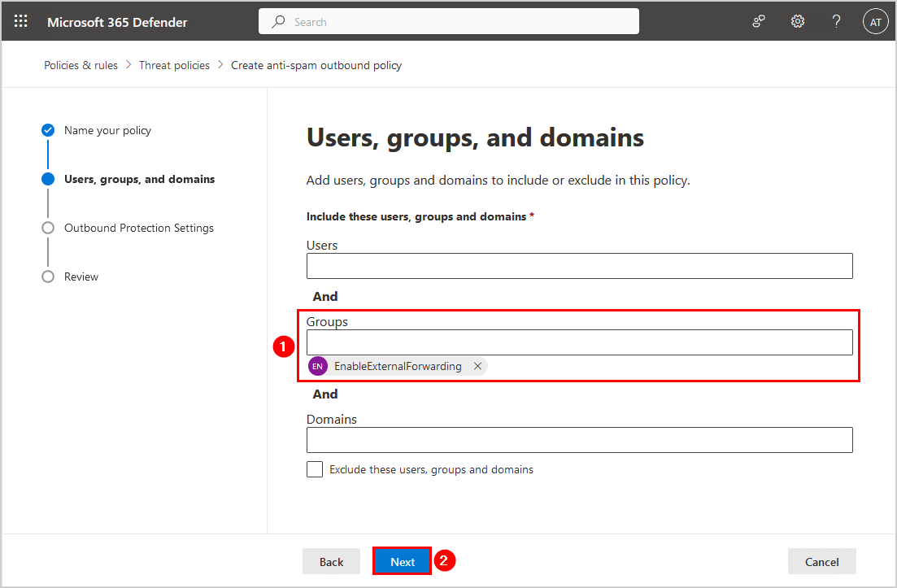
Task: Focus the Domains input field
Action: (x=579, y=440)
